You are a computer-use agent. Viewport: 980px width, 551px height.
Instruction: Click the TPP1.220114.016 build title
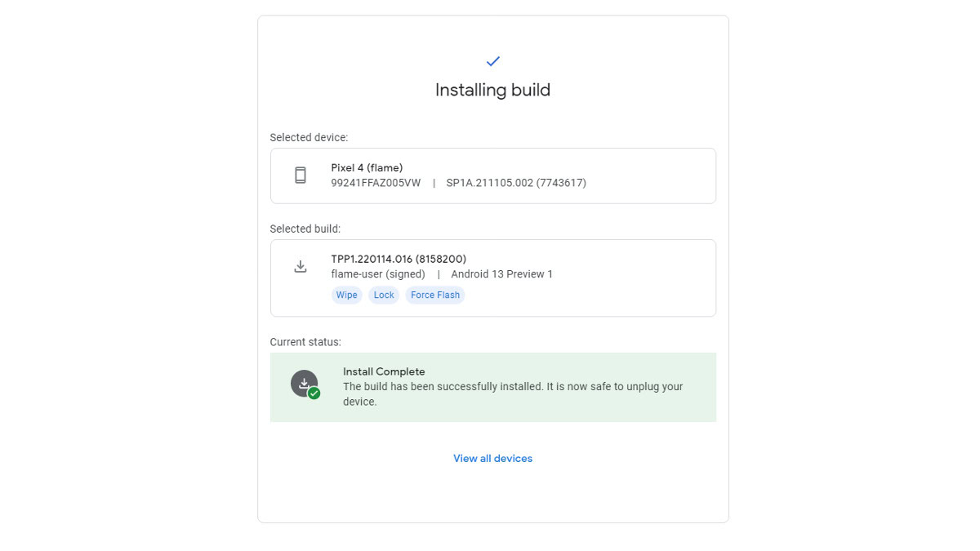coord(399,260)
